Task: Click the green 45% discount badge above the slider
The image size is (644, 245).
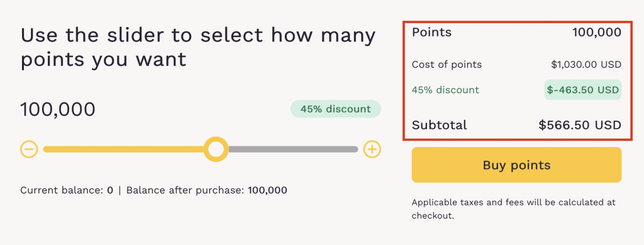Action: click(x=336, y=109)
